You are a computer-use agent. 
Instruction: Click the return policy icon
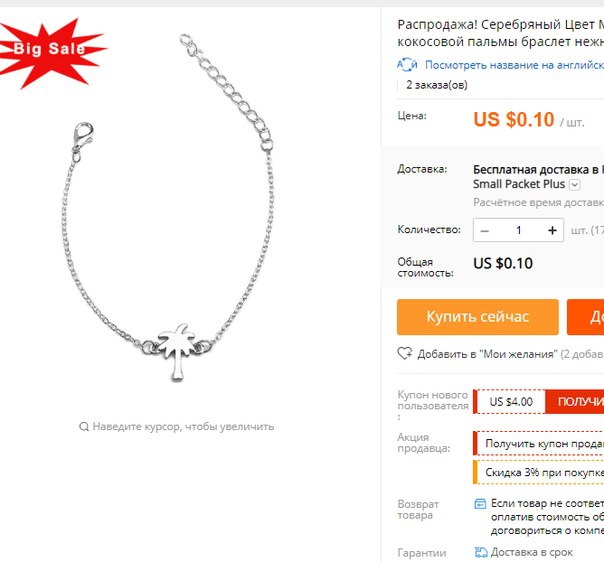480,503
